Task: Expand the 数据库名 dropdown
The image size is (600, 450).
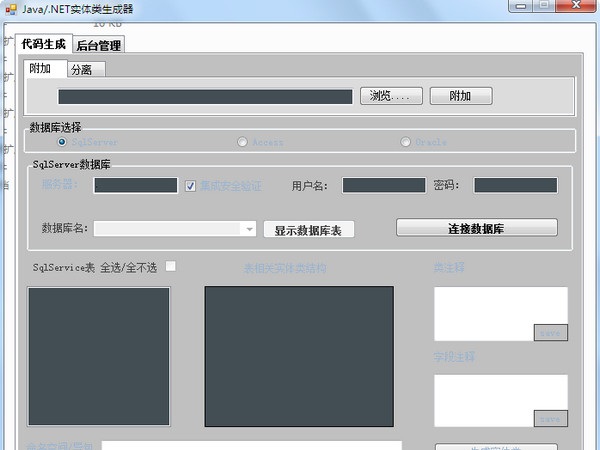Action: pos(250,229)
